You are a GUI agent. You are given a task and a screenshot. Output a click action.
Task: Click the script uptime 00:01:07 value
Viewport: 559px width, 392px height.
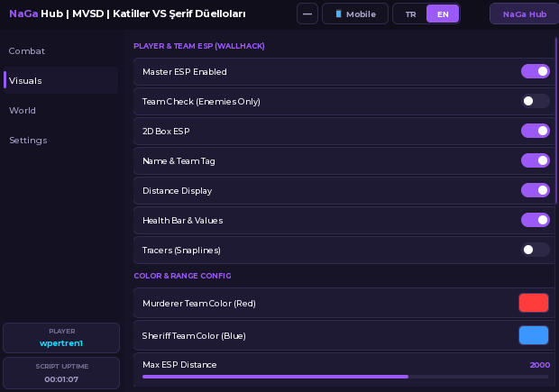(x=61, y=379)
